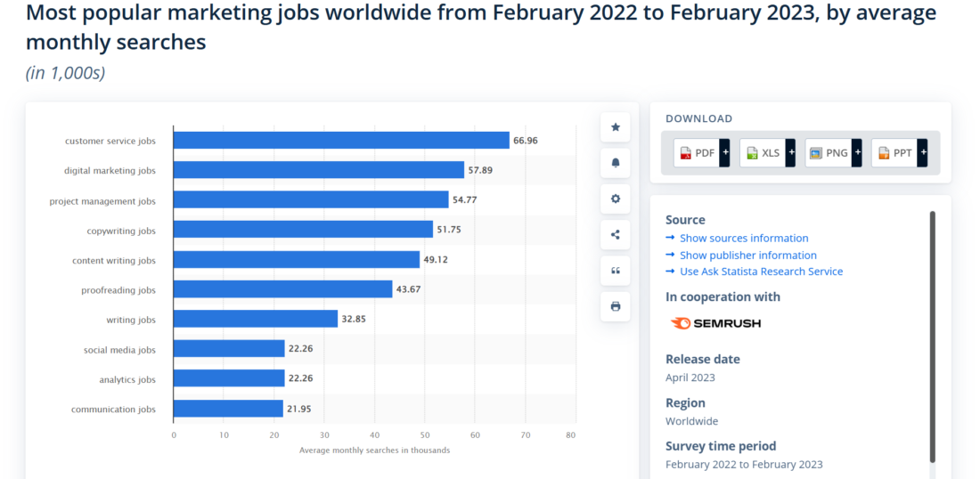Click the bell notification icon
Viewport: 980px width, 479px height.
pos(615,164)
